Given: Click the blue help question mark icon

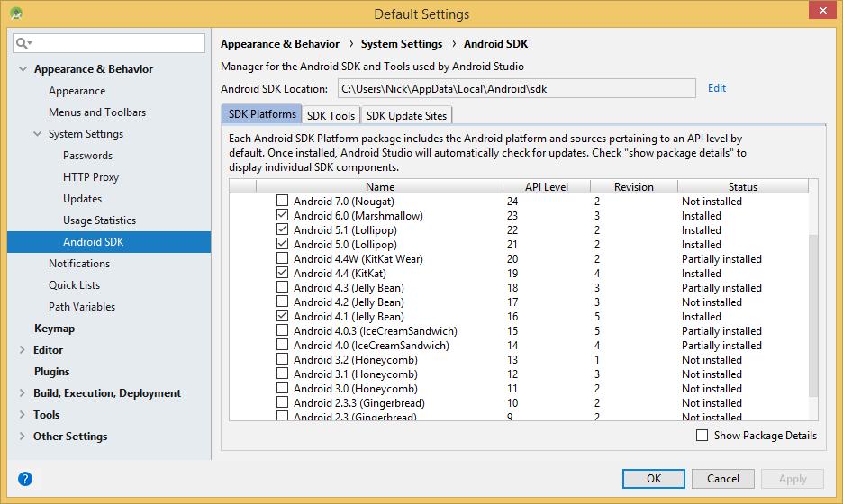Looking at the screenshot, I should (x=24, y=478).
